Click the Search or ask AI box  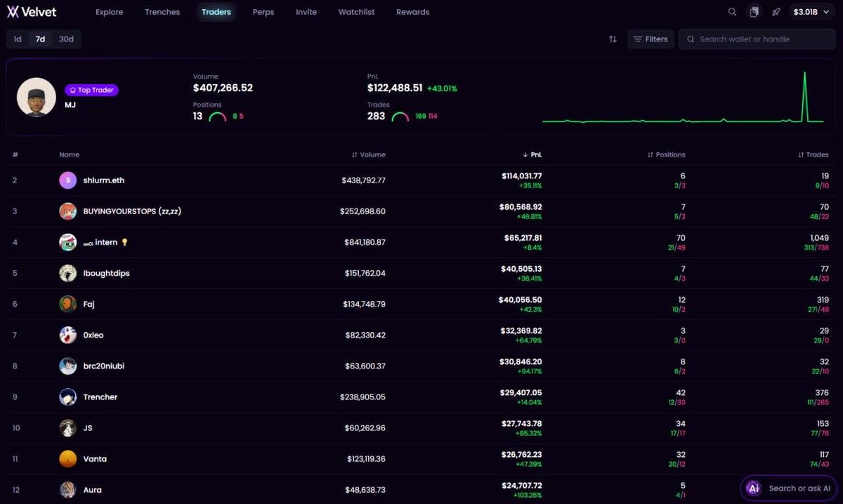click(x=789, y=488)
